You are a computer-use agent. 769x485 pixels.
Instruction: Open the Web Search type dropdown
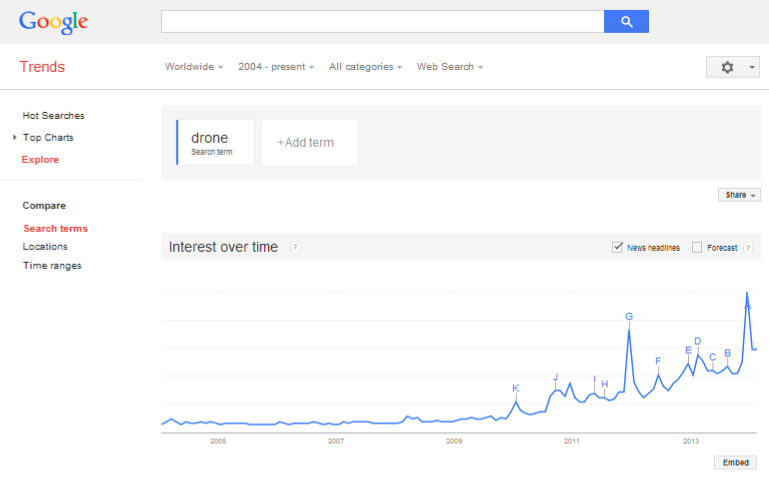click(x=450, y=67)
